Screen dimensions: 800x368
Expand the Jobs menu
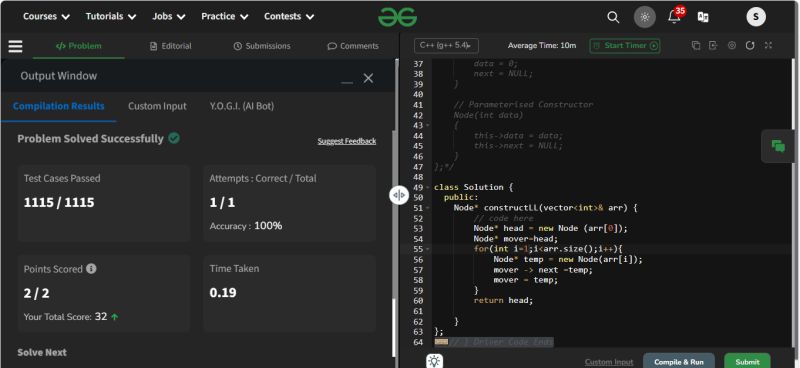pos(168,16)
